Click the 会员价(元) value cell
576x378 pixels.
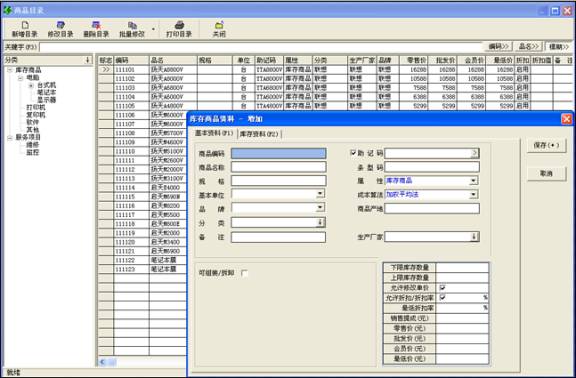(x=462, y=349)
